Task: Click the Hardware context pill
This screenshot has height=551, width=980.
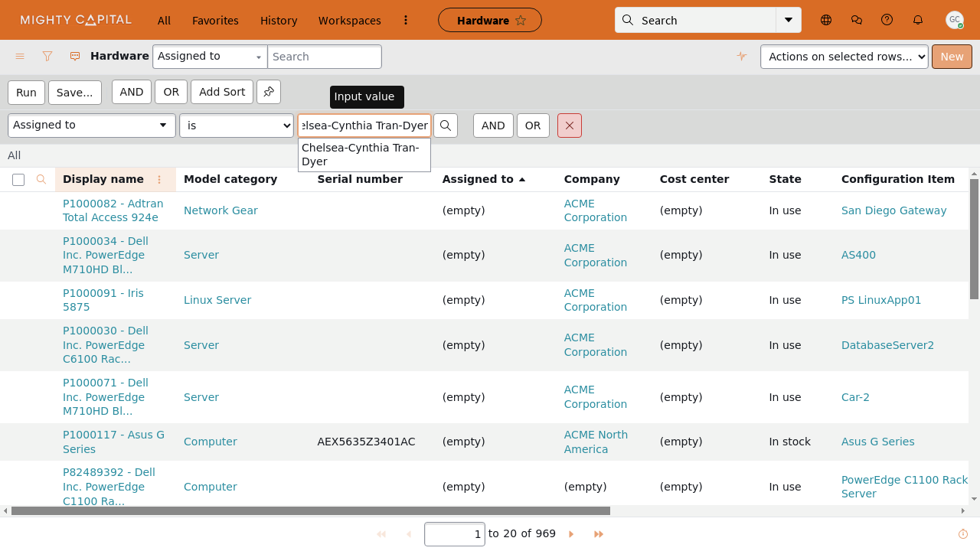Action: [x=490, y=20]
